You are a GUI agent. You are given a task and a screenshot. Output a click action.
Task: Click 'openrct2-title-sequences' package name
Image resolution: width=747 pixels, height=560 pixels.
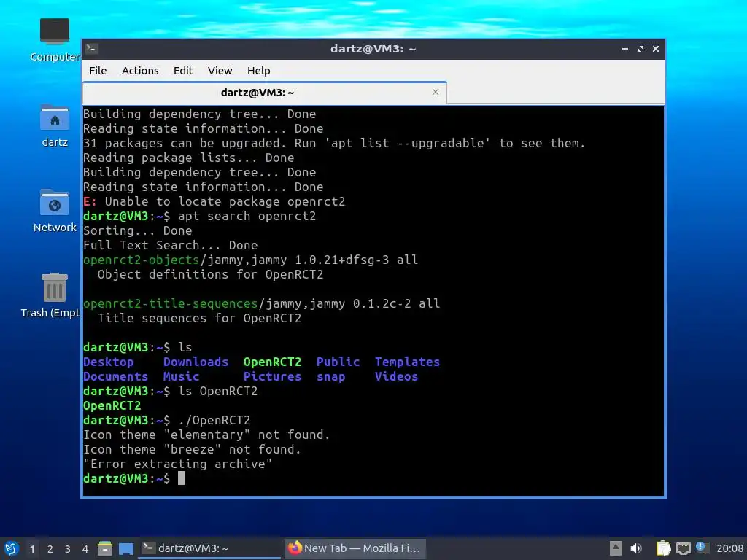coord(170,304)
